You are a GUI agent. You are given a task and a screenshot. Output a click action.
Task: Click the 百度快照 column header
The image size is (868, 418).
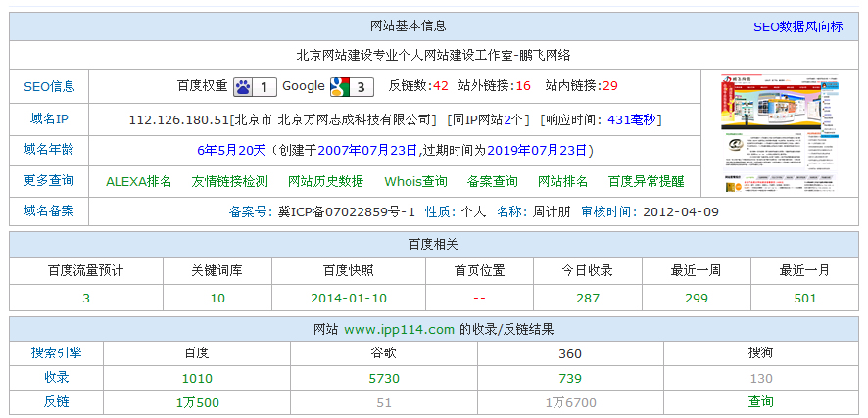pos(348,271)
